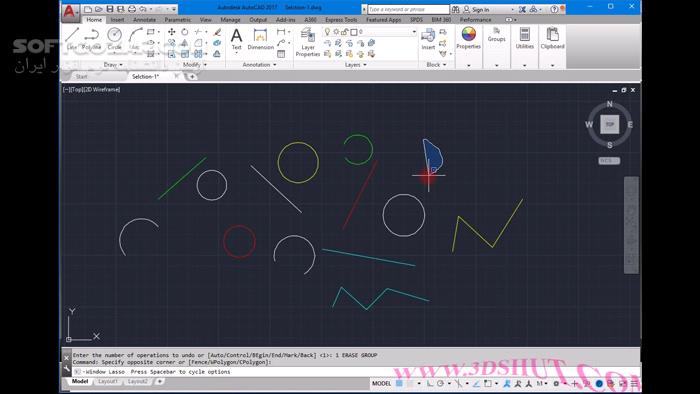This screenshot has width=700, height=394.
Task: Select the Line draw tool
Action: pos(72,38)
